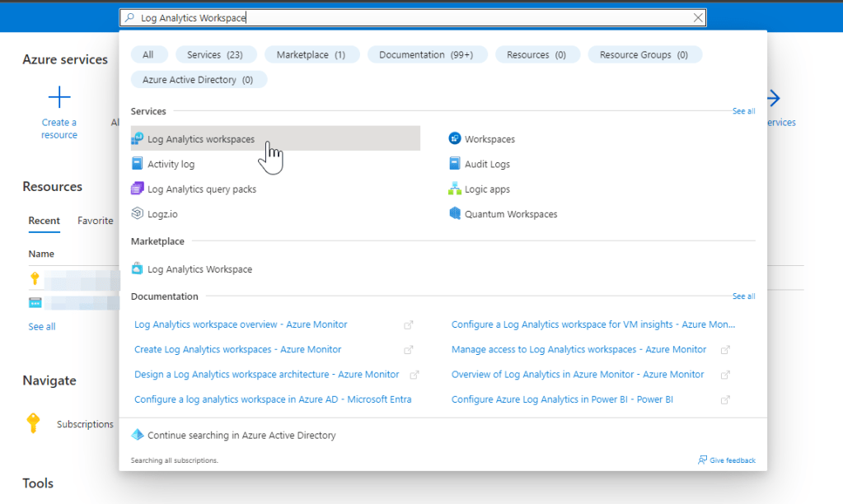Click inside the Azure search input field
Viewport: 843px width, 504px height.
(412, 17)
